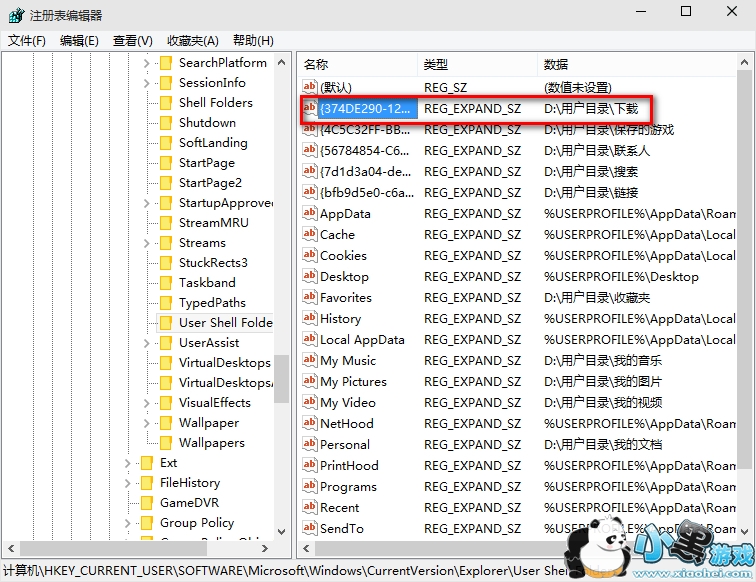Click the string icon of Desktop value
This screenshot has width=756, height=582.
310,276
